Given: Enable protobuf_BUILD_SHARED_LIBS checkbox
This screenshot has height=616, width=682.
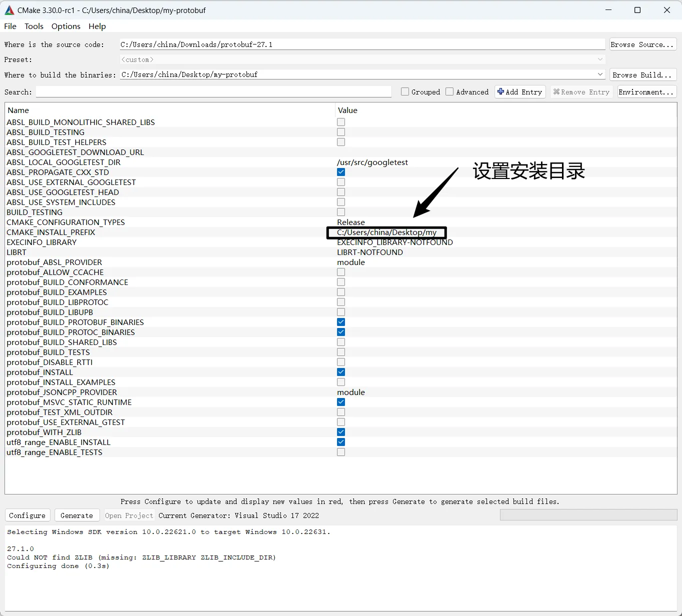Looking at the screenshot, I should (x=341, y=342).
